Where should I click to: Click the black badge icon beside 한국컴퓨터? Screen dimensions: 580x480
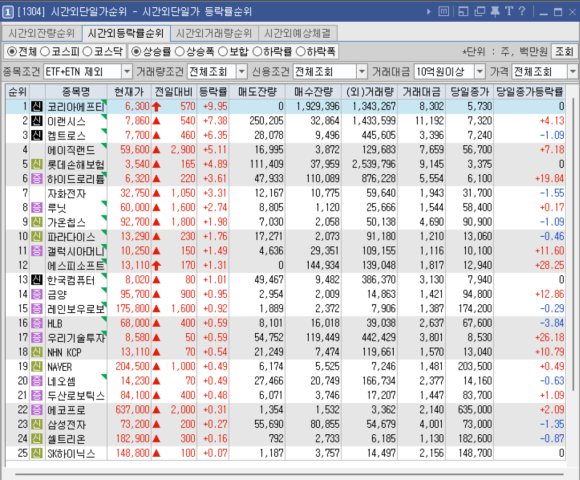(37, 280)
